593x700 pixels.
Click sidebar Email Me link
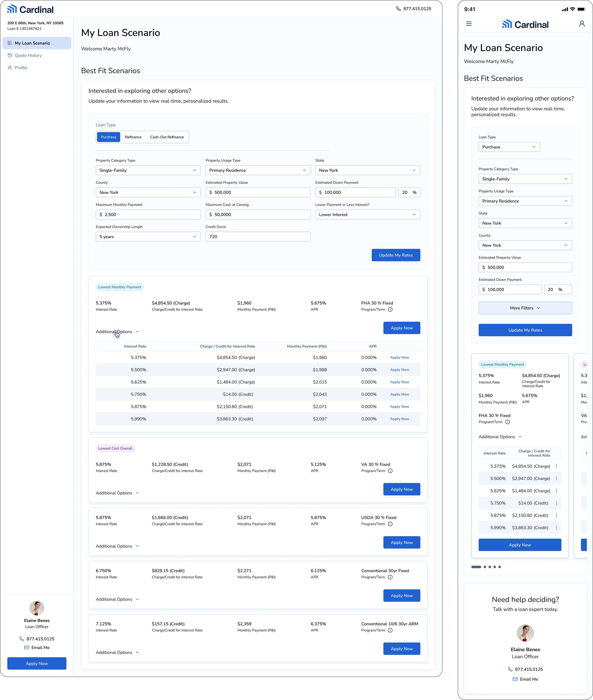40,648
